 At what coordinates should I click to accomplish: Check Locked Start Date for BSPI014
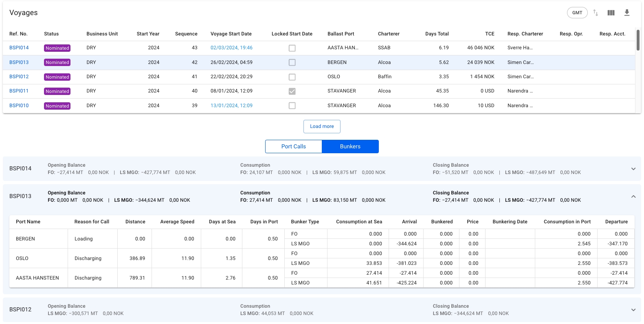(x=292, y=48)
